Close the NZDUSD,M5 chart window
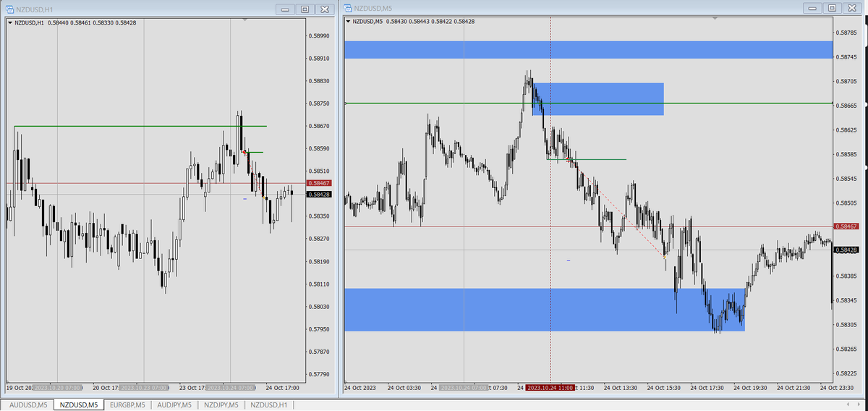Image resolution: width=868 pixels, height=411 pixels. click(x=851, y=8)
